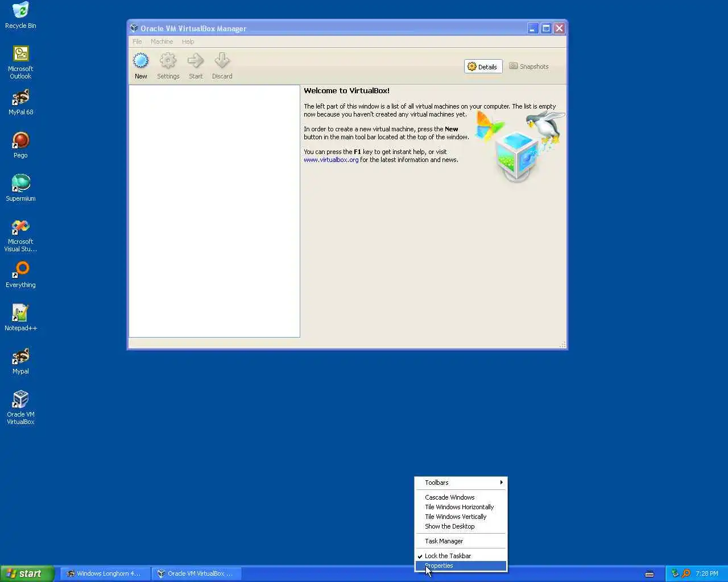Click the orange Everything search tray icon
Image resolution: width=728 pixels, height=582 pixels.
click(686, 573)
